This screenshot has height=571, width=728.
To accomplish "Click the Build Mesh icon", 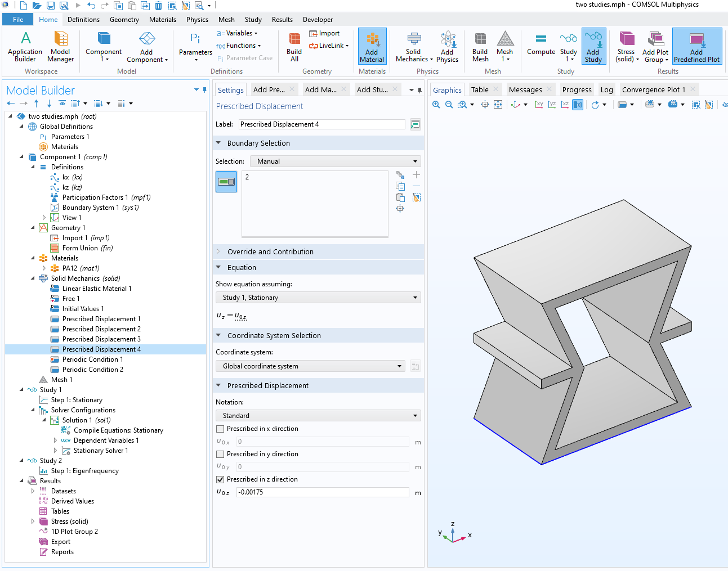I will point(480,46).
